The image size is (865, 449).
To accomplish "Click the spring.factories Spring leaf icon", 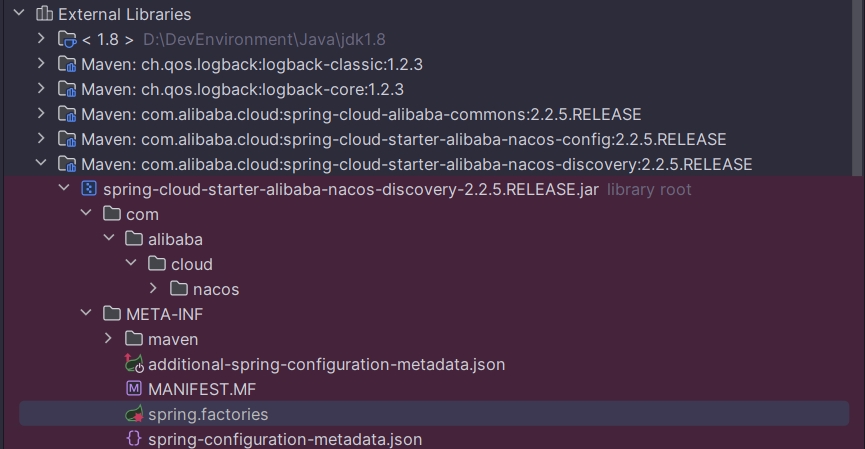I will click(x=134, y=414).
